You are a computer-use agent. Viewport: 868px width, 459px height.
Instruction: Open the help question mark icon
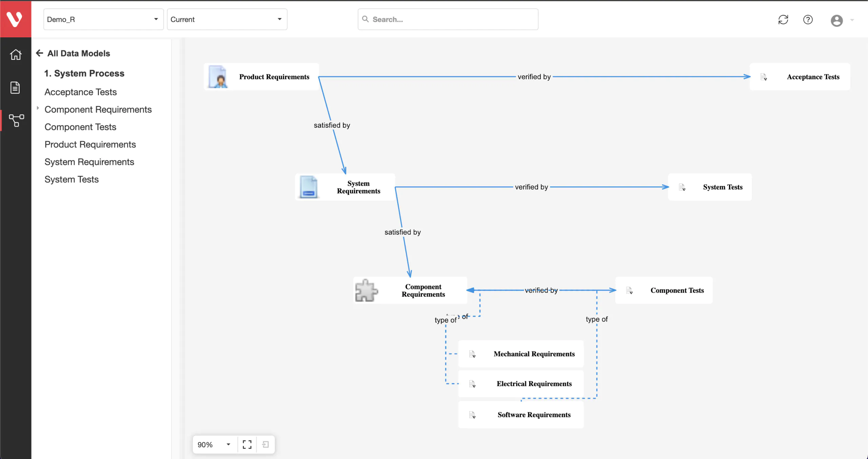point(808,20)
